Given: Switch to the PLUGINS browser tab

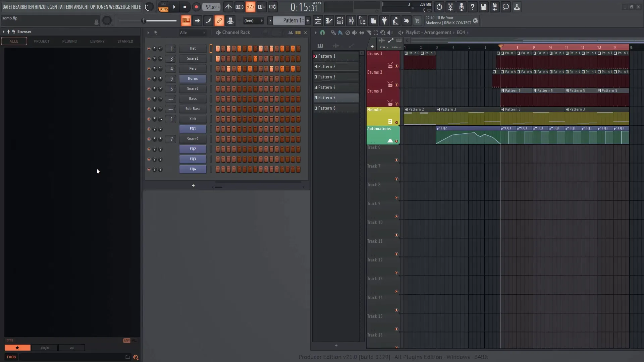Looking at the screenshot, I should pyautogui.click(x=69, y=41).
